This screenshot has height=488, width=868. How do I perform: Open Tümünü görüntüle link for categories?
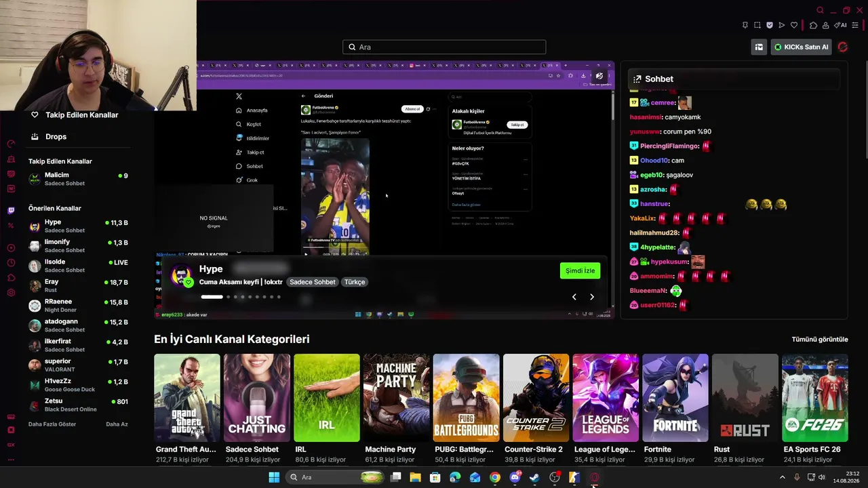tap(820, 340)
